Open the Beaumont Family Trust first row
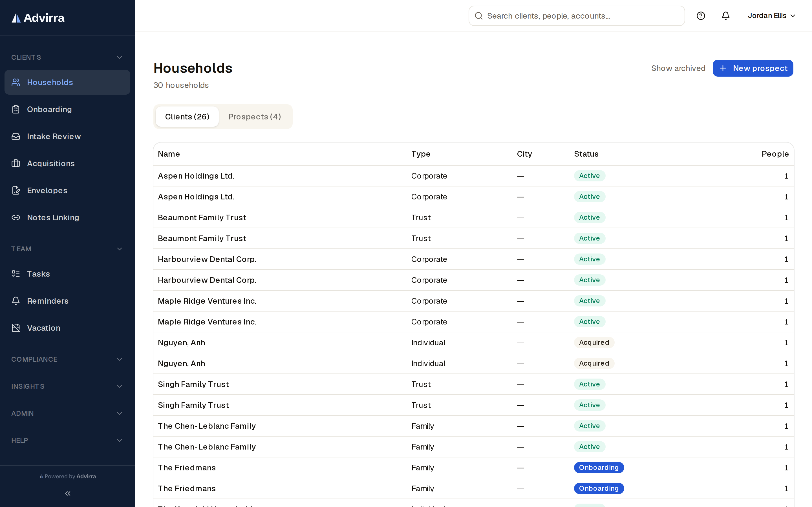Viewport: 812px width, 507px height. click(x=473, y=218)
